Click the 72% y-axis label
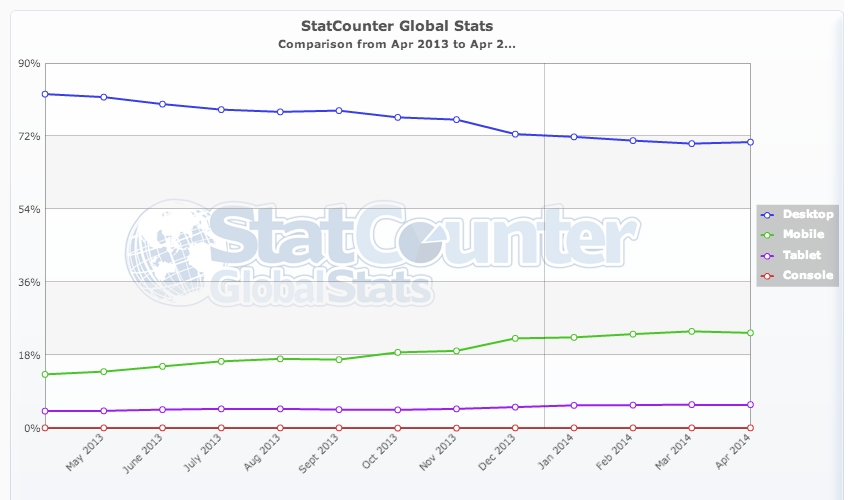This screenshot has width=854, height=500. tap(28, 135)
